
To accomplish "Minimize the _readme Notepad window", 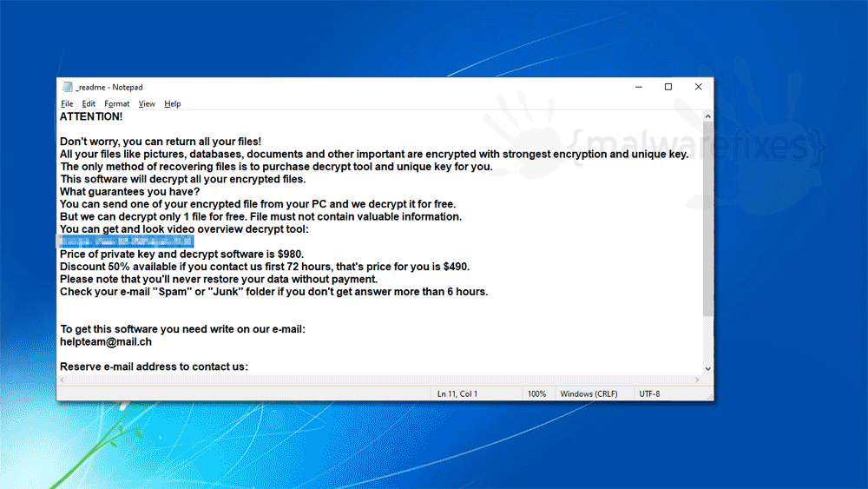I will coord(638,87).
